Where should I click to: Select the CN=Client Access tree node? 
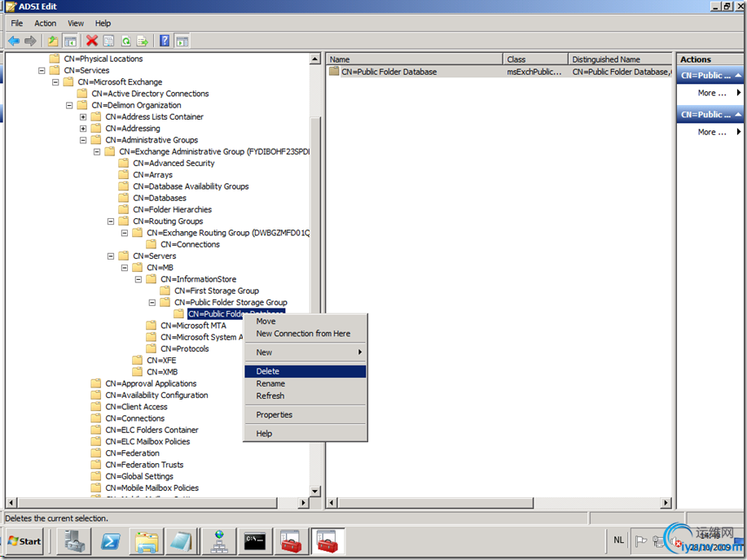[136, 407]
